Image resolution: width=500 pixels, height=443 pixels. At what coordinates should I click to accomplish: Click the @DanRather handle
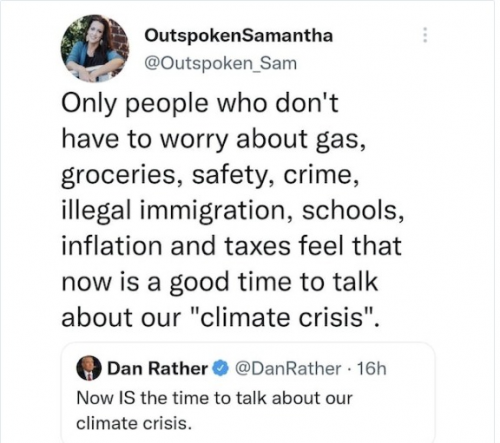[288, 368]
